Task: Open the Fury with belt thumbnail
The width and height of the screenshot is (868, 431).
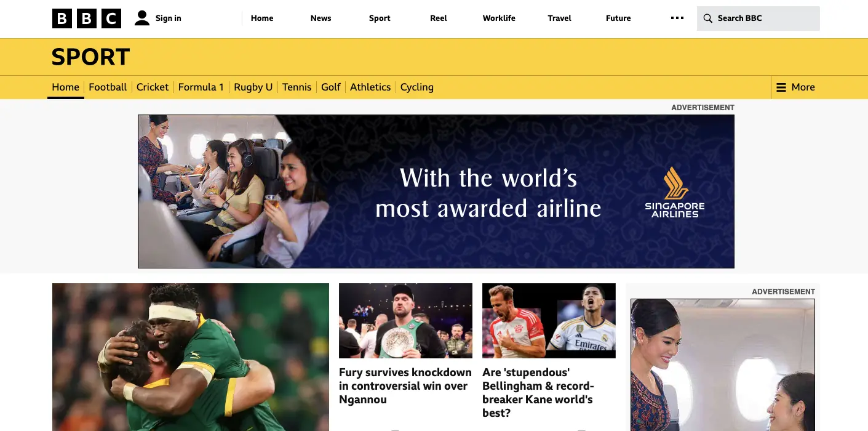Action: 405,321
